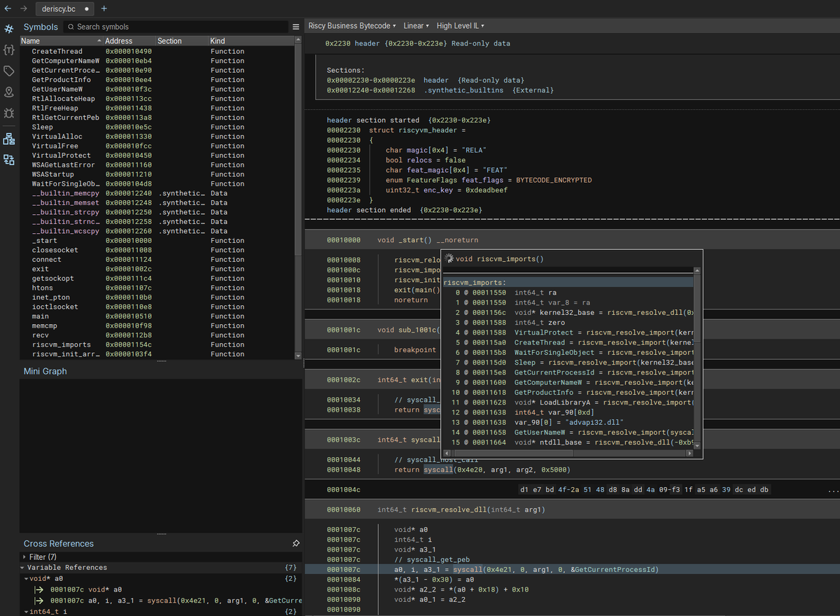Select the main symbol row

[157, 316]
